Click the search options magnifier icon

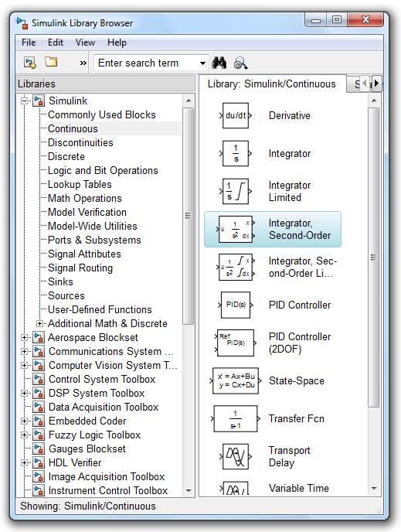(x=240, y=63)
